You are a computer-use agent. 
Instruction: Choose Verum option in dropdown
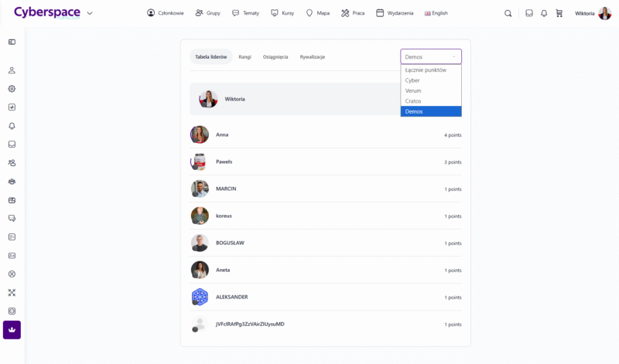pos(413,90)
